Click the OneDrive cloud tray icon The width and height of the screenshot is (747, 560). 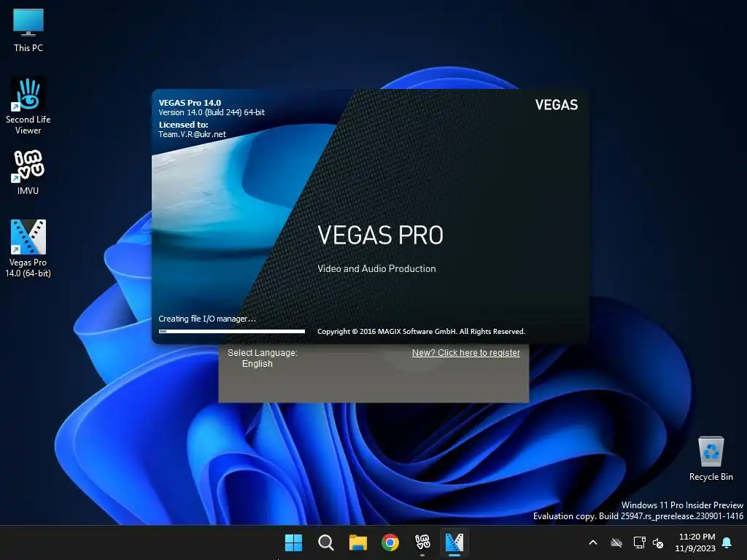616,542
